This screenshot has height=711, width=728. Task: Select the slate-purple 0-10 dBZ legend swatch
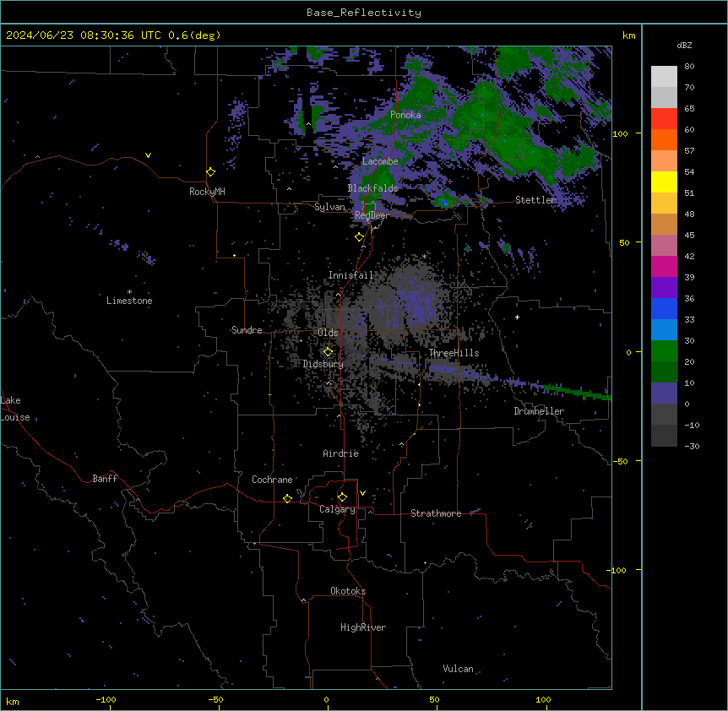(664, 393)
